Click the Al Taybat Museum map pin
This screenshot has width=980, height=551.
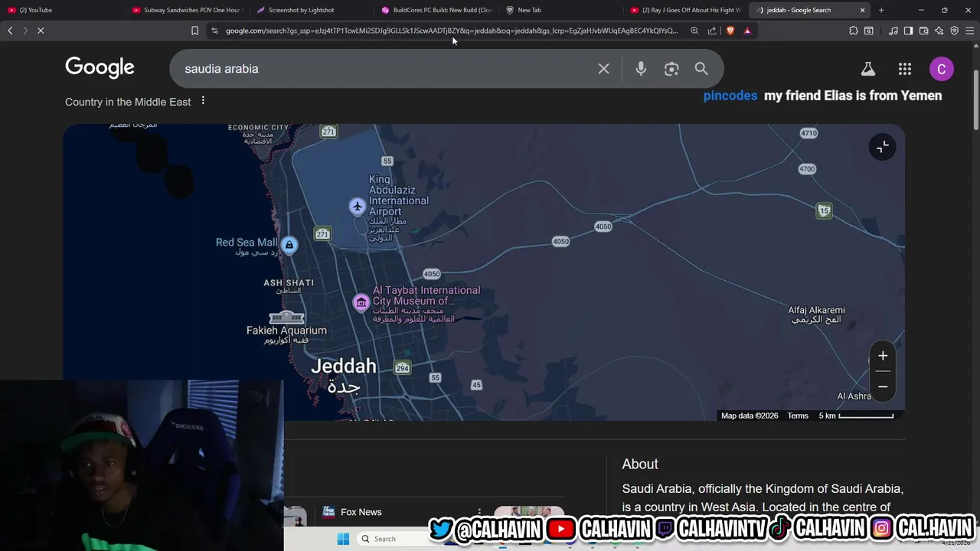click(x=361, y=302)
